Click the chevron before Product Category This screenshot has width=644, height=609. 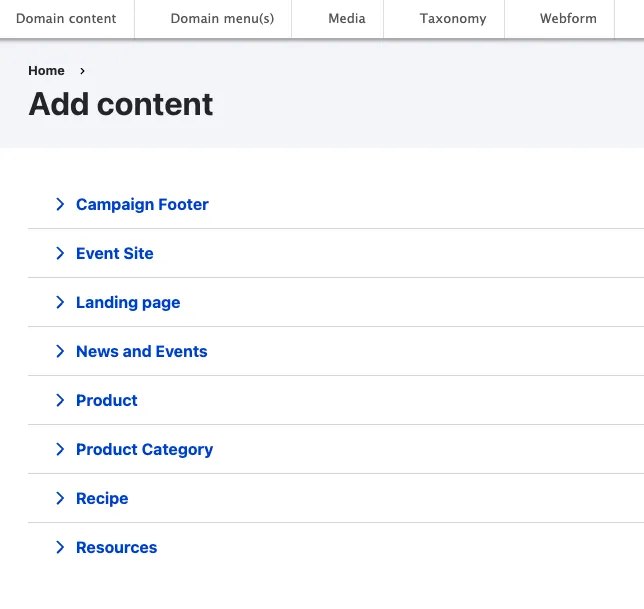tap(60, 450)
